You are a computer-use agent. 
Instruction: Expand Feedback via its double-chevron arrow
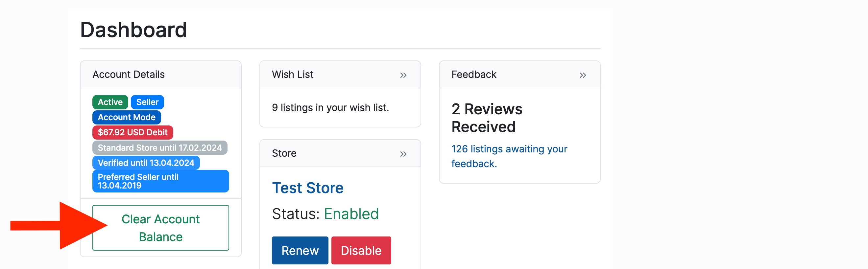583,75
